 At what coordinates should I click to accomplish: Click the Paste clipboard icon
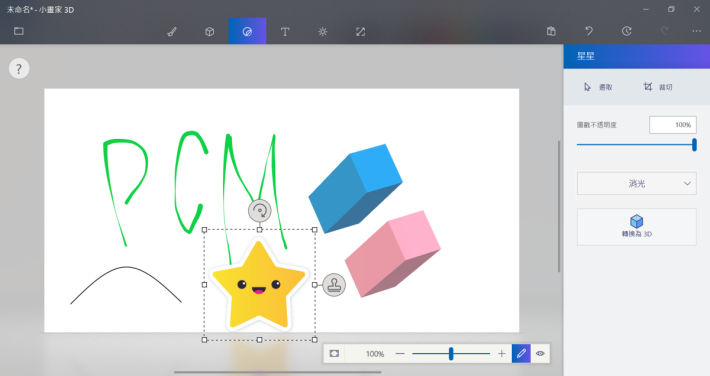point(551,31)
